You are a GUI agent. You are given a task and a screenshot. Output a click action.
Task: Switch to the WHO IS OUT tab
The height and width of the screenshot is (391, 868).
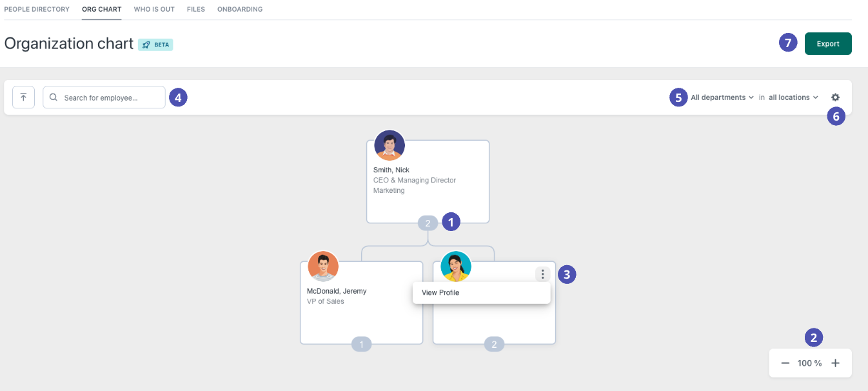[x=153, y=9]
